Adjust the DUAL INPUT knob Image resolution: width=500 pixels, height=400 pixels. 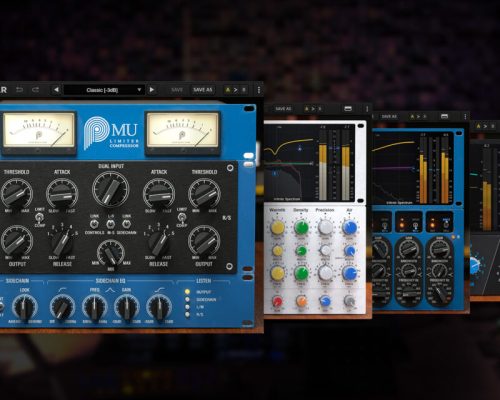111,189
